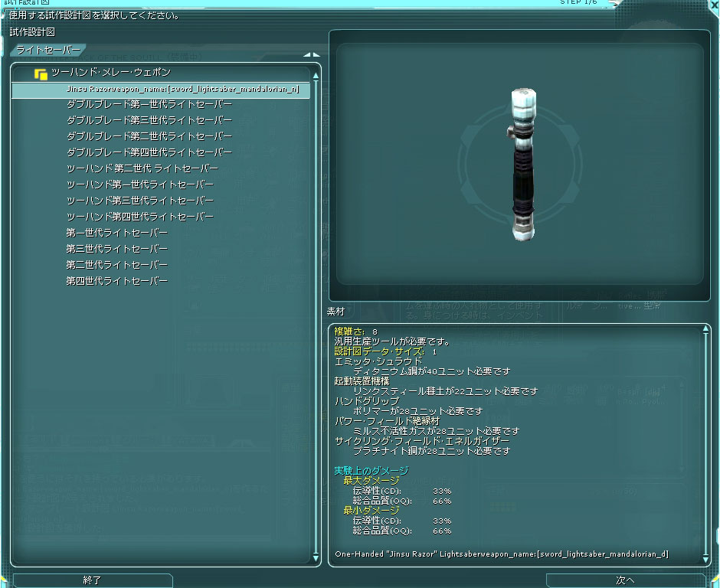720x588 pixels.
Task: Click the right triangle arrow above the list panel
Action: pos(316,54)
